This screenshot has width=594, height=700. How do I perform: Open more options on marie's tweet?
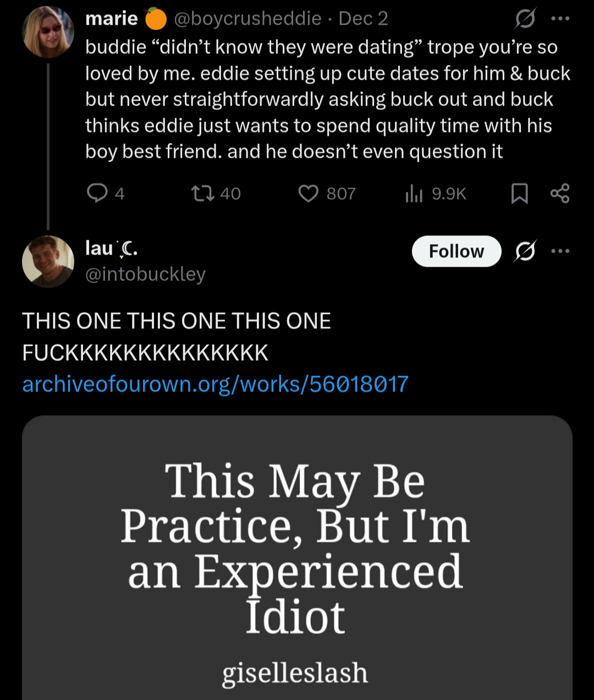560,19
